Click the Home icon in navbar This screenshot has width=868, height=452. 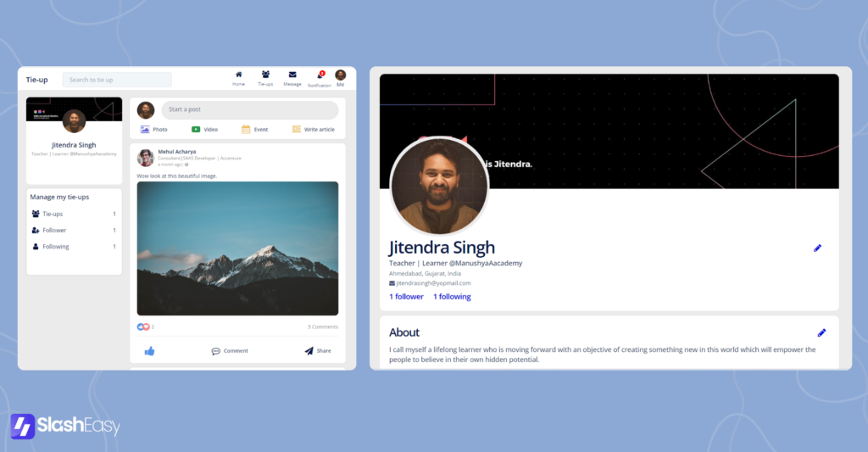pos(238,75)
